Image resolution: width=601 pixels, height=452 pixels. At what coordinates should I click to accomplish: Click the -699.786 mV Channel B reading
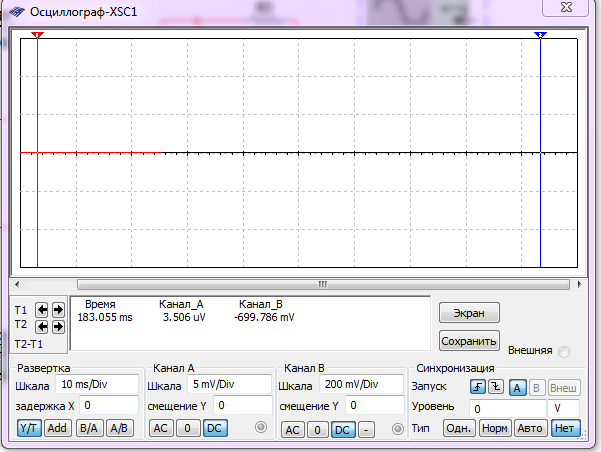point(264,317)
